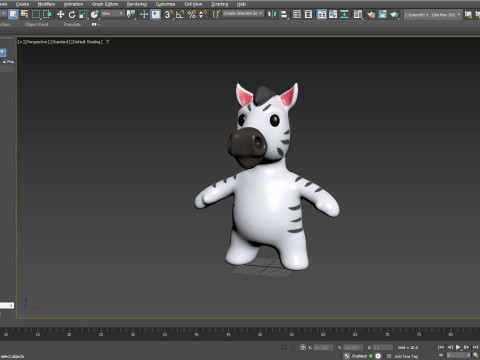Open Select by Name tool
Screen dimensions: 480x360
click(24, 14)
